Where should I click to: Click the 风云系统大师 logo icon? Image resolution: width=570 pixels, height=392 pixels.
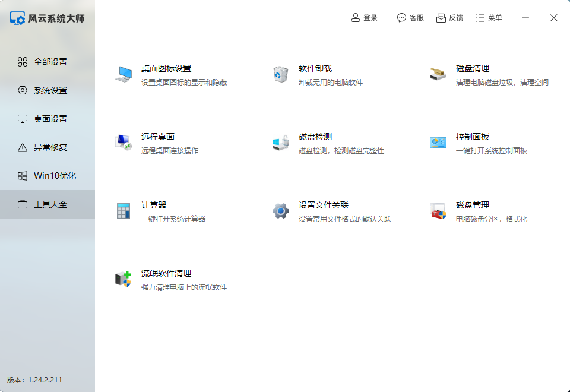pyautogui.click(x=17, y=18)
